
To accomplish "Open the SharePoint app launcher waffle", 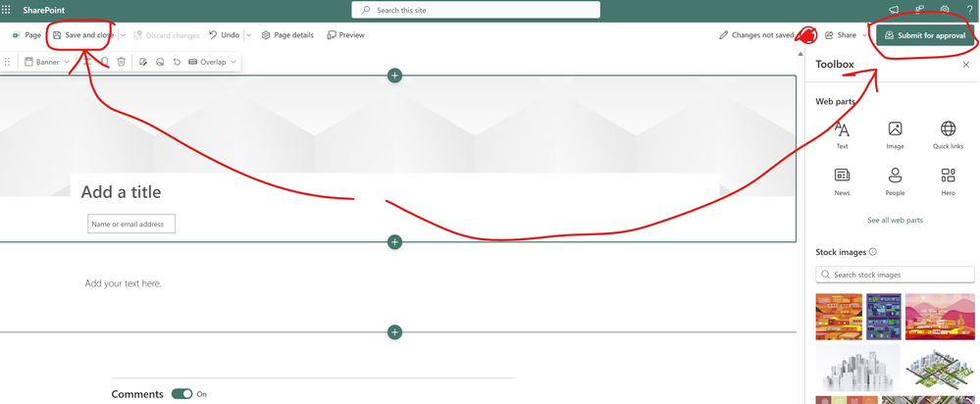I will (x=6, y=10).
